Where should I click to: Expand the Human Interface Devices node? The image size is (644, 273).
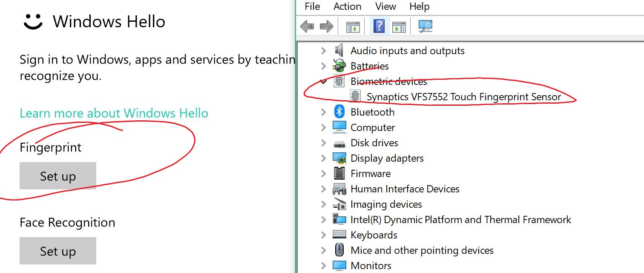323,189
